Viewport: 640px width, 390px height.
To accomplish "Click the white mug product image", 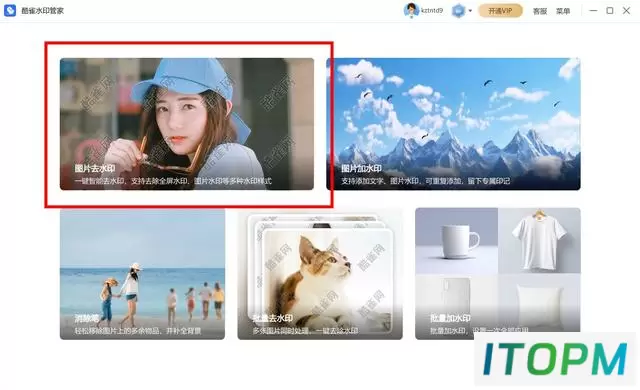I will (456, 241).
